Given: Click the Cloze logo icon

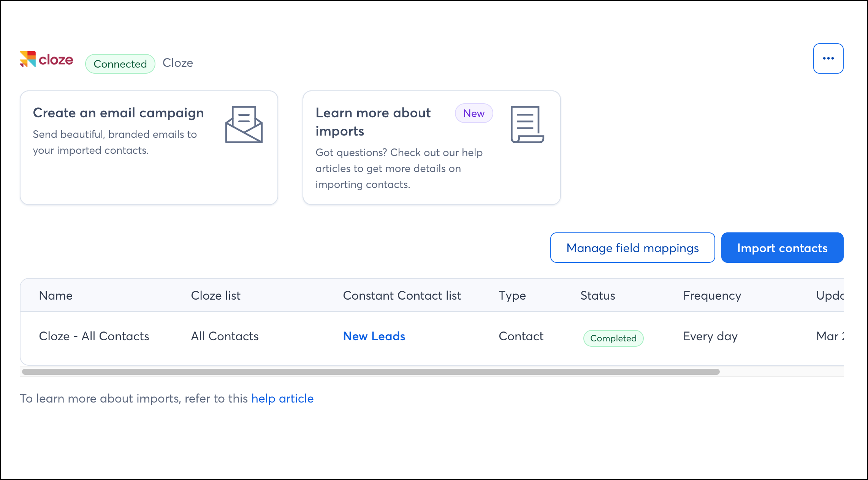Looking at the screenshot, I should coord(28,59).
